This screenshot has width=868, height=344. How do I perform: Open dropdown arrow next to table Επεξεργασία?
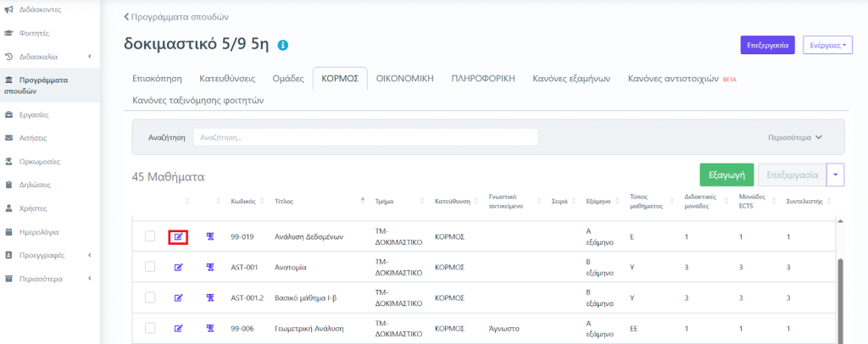[835, 175]
